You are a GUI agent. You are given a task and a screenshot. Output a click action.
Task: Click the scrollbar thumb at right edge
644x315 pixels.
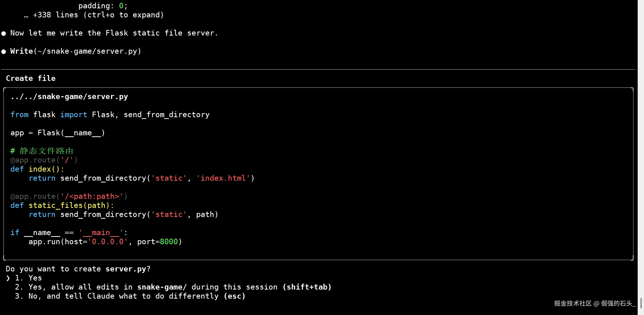pos(641,303)
